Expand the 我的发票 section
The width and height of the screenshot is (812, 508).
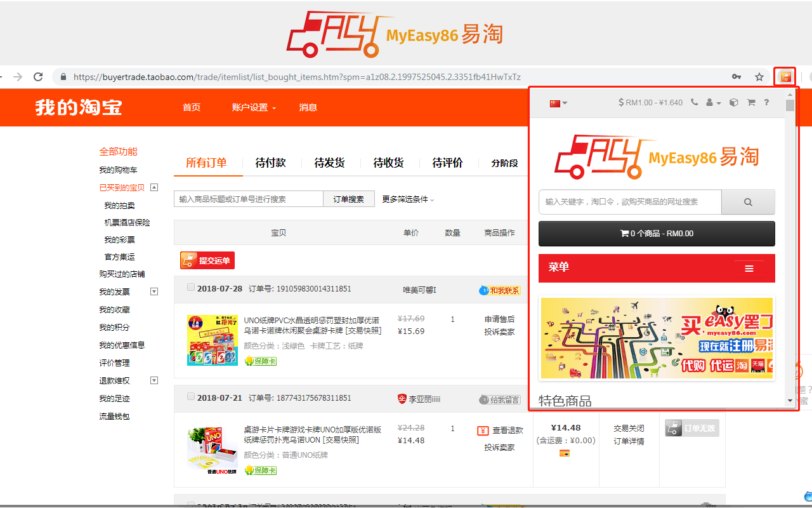[x=154, y=291]
